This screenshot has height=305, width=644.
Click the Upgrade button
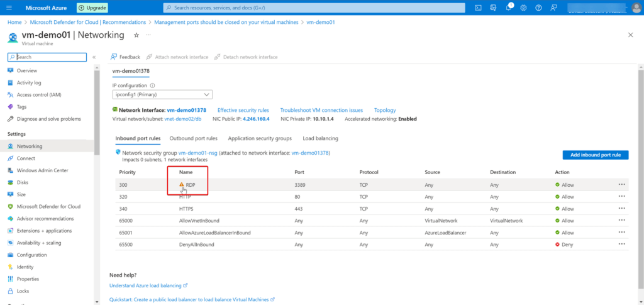click(92, 8)
